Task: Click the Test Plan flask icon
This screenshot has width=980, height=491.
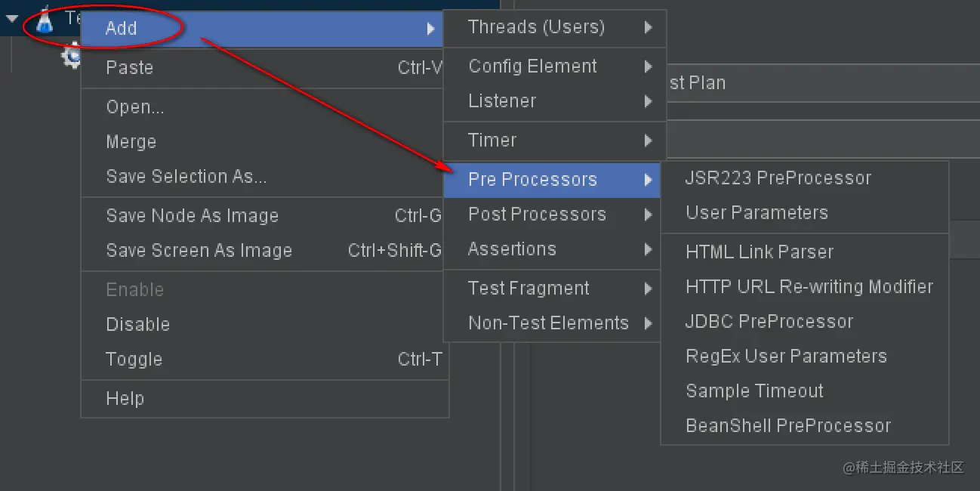Action: (x=45, y=19)
